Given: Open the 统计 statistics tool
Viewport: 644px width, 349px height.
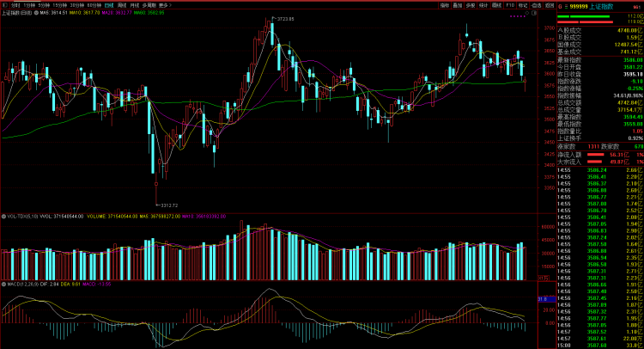Looking at the screenshot, I should click(483, 4).
